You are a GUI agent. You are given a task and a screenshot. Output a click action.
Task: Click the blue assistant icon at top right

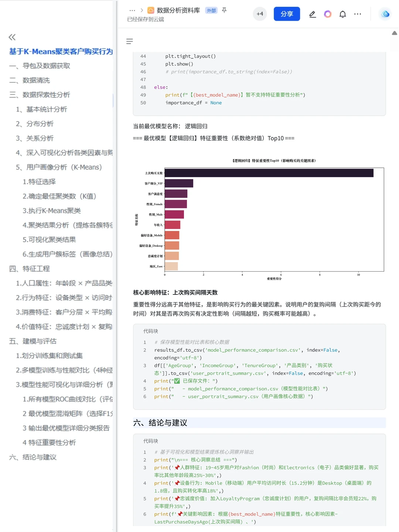coord(385,14)
